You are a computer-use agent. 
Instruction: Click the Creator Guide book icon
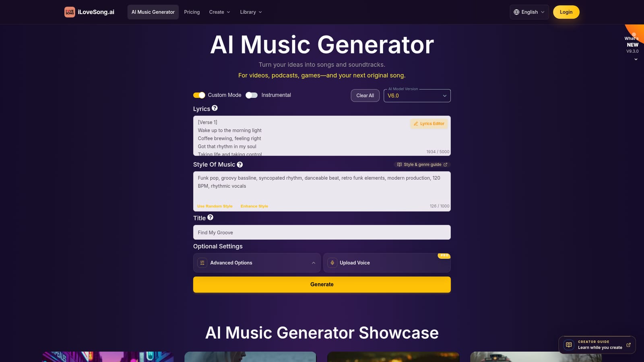569,345
